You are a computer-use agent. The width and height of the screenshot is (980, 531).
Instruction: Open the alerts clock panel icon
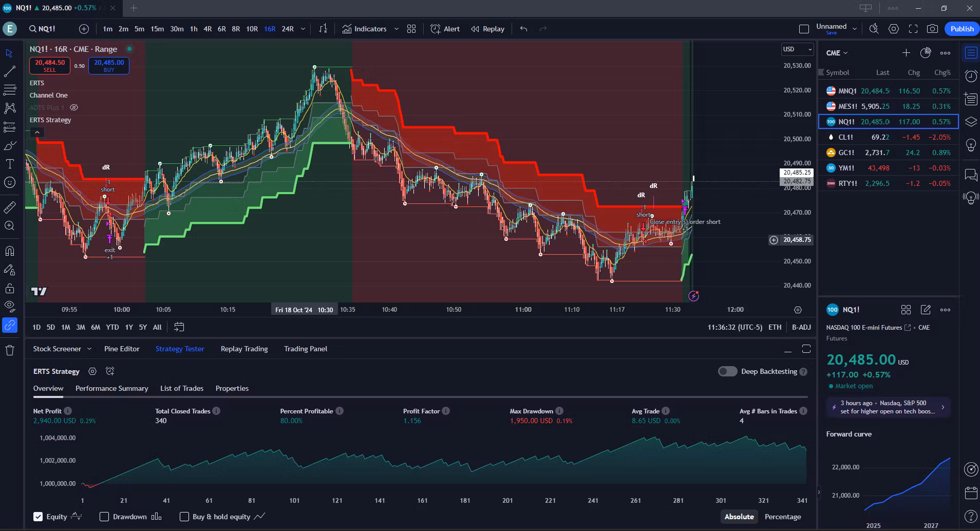click(x=971, y=76)
